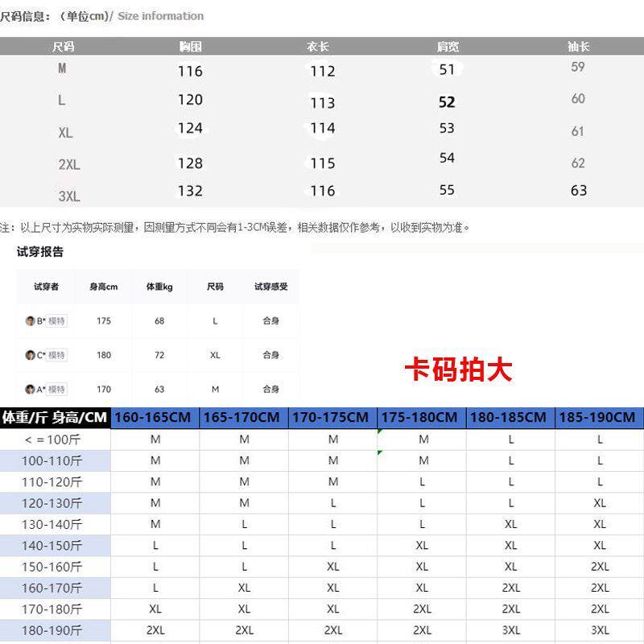Viewport: 644px width, 644px height.
Task: Click shoulder value 54 in 2XL row
Action: tap(447, 158)
